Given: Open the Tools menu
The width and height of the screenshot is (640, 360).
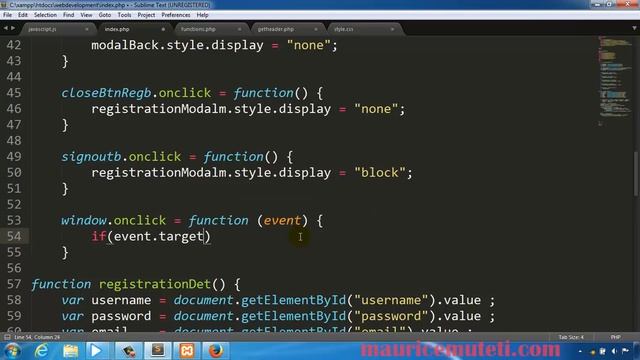Looking at the screenshot, I should (124, 15).
